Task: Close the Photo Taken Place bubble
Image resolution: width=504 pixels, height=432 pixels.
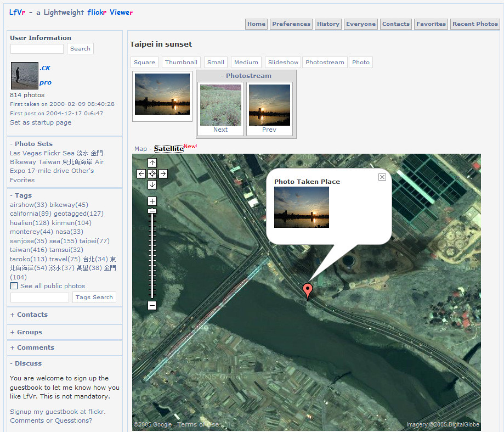Action: [x=382, y=177]
